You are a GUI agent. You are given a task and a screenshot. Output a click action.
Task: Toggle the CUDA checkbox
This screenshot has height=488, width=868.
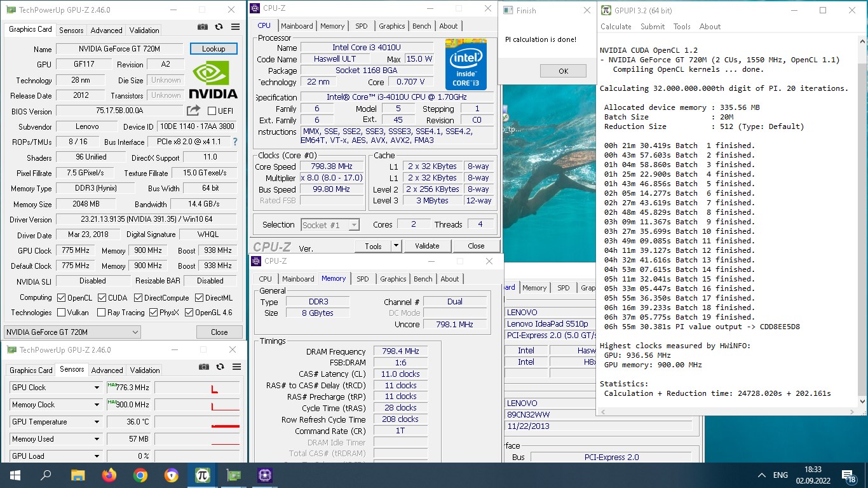pyautogui.click(x=102, y=297)
